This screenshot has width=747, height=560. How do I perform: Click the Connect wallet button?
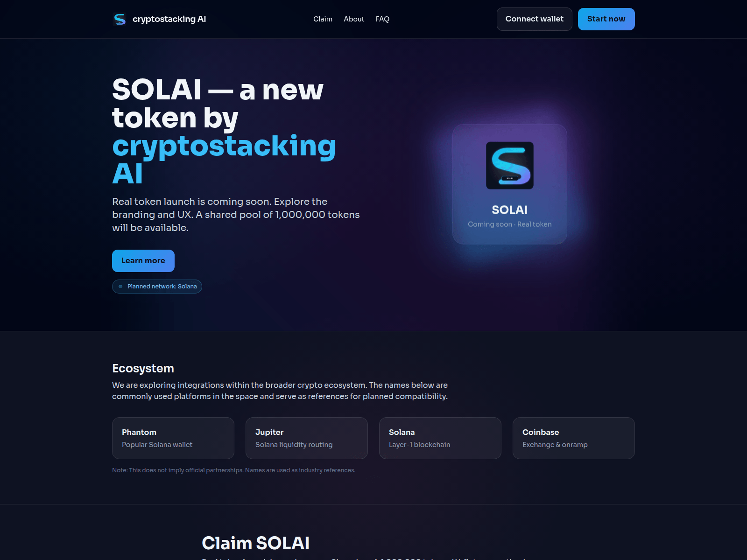pyautogui.click(x=535, y=19)
